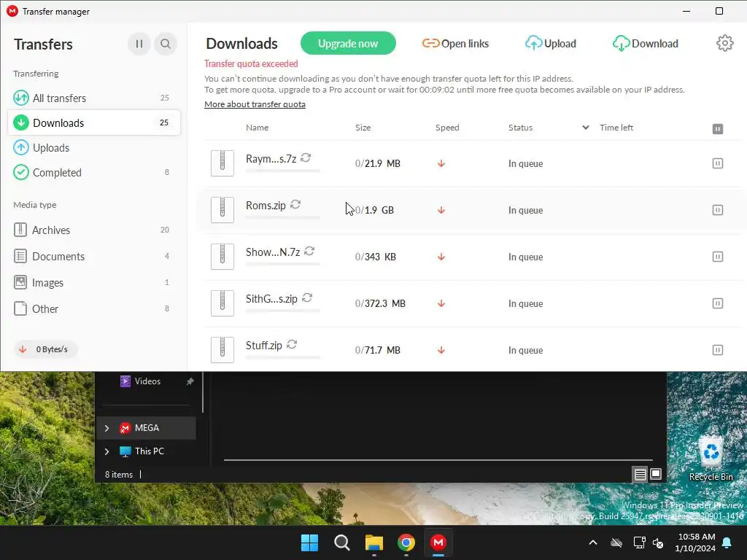Open the transfer search icon
Image resolution: width=747 pixels, height=560 pixels.
pos(166,44)
